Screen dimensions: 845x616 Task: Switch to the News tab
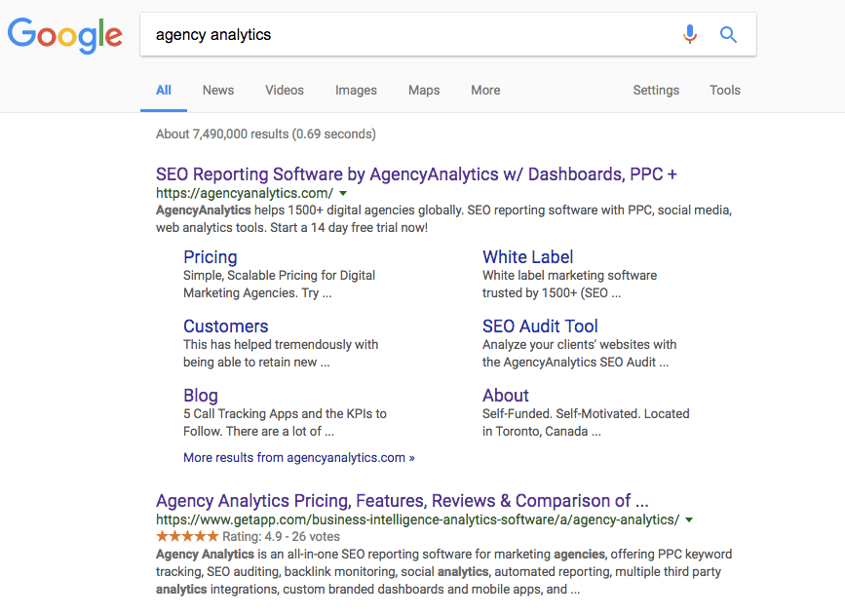pyautogui.click(x=218, y=90)
